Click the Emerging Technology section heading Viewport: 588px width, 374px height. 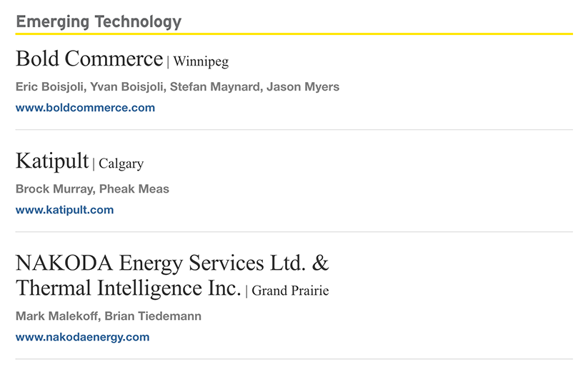[x=99, y=21]
